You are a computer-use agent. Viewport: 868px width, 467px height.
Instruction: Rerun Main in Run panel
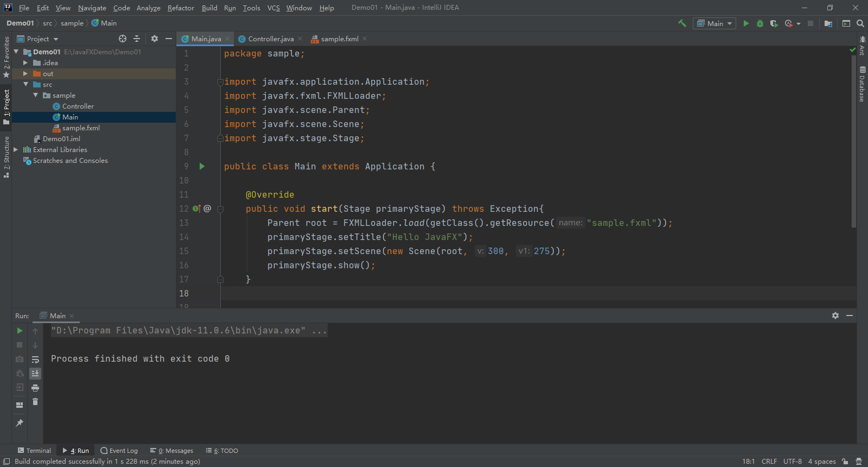tap(20, 331)
